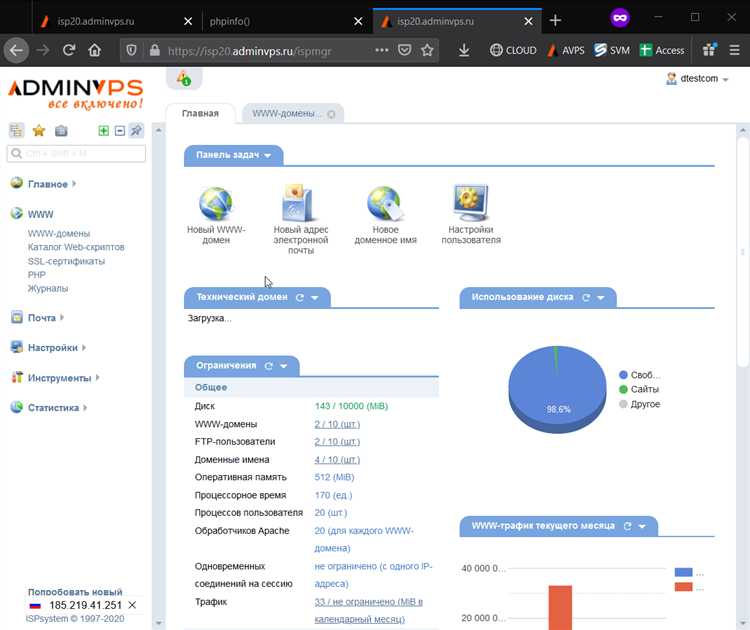Viewport: 750px width, 630px height.
Task: Open the browser downloads arrow icon
Action: click(464, 50)
